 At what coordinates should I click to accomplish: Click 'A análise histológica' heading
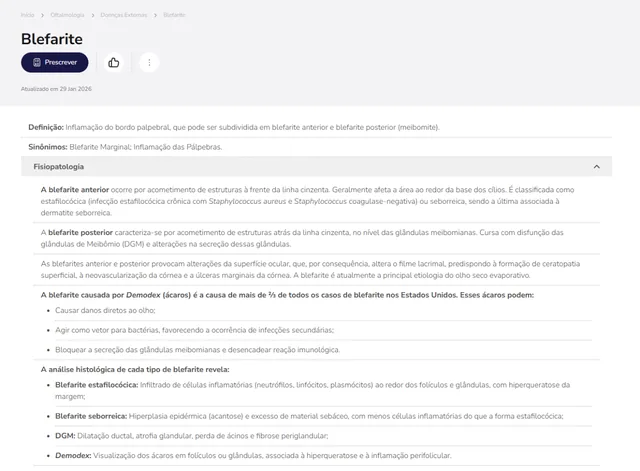[135, 369]
